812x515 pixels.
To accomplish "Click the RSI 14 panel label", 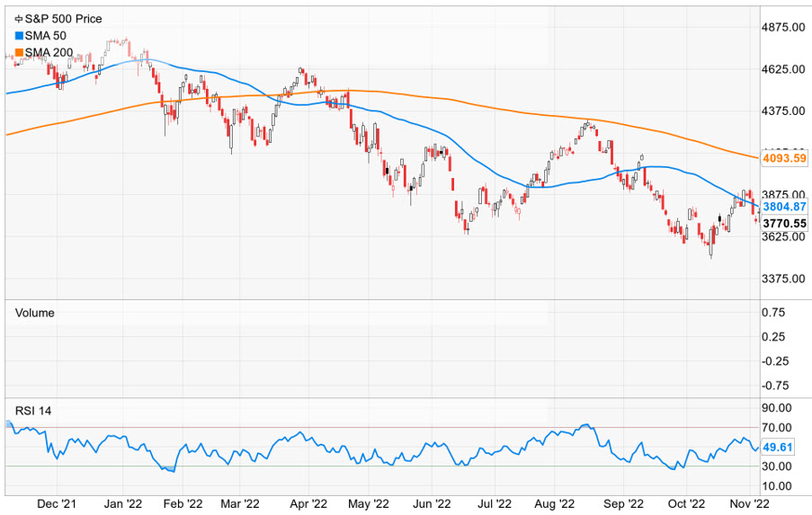I will (x=33, y=411).
